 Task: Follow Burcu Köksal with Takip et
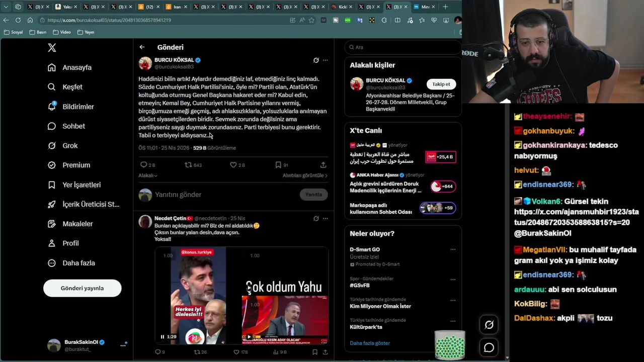click(x=441, y=84)
